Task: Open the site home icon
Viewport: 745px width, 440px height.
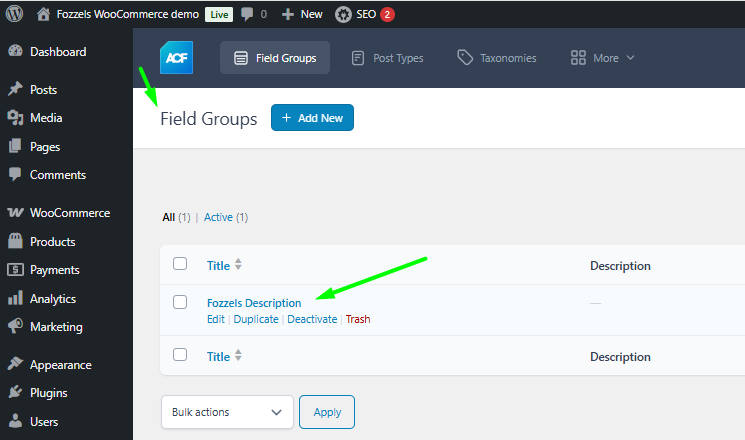Action: click(43, 14)
